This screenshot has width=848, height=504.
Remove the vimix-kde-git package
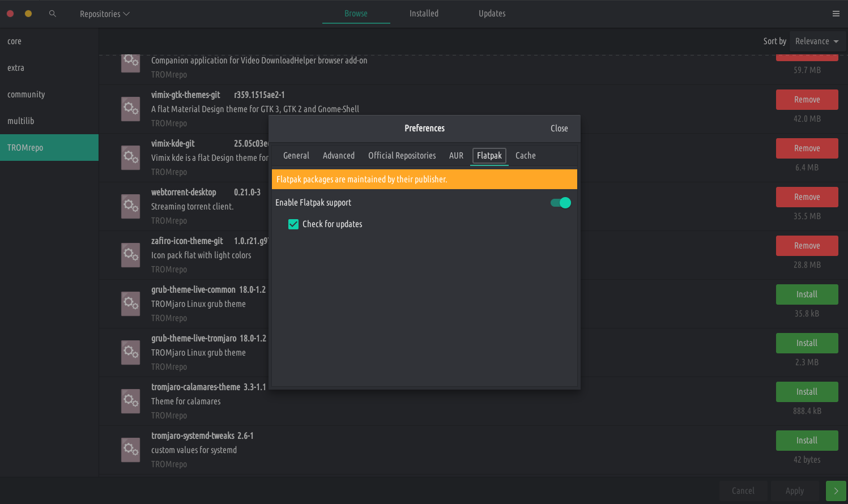pyautogui.click(x=807, y=148)
